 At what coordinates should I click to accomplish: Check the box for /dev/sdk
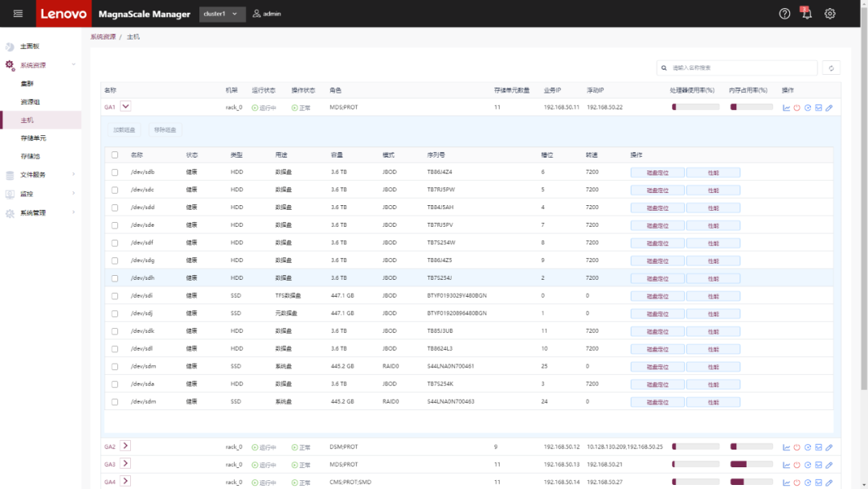click(115, 331)
